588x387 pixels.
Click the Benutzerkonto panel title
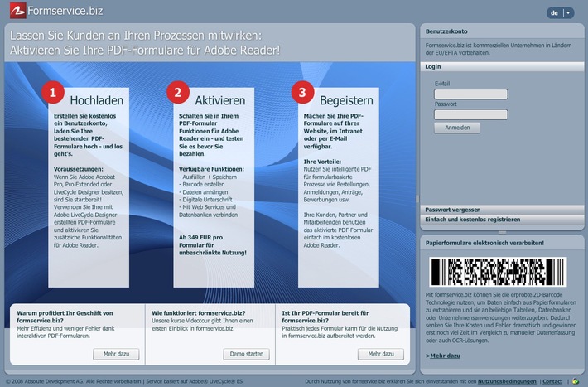446,31
